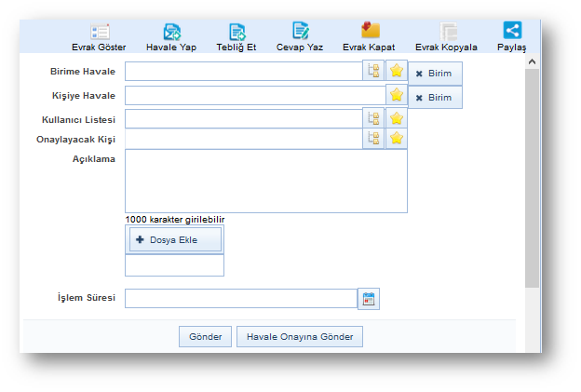The height and width of the screenshot is (392, 581).
Task: Click the favorites star next to Onaylayacak Kişi
Action: (x=397, y=138)
